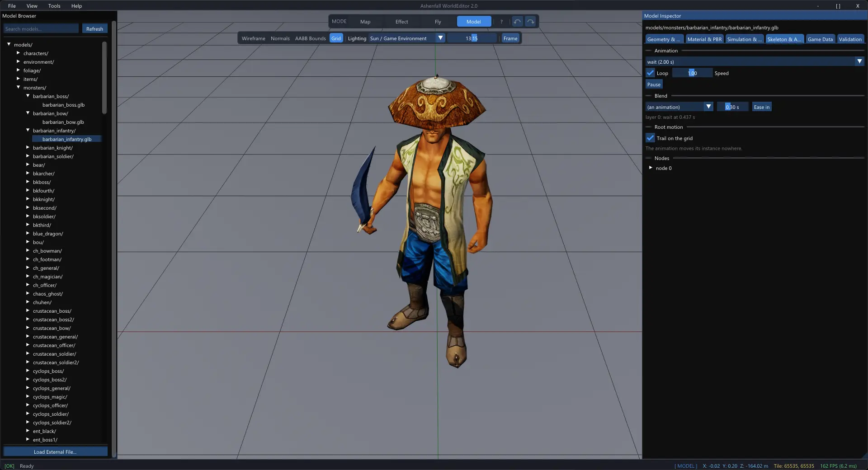The image size is (868, 470).
Task: Toggle Trail on the grid checkbox
Action: click(x=650, y=138)
